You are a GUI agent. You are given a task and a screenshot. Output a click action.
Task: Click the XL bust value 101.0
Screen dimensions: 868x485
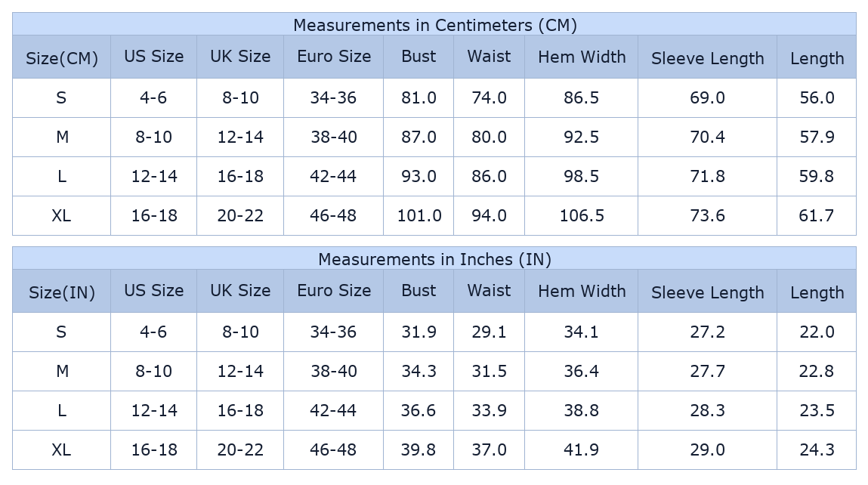click(419, 215)
